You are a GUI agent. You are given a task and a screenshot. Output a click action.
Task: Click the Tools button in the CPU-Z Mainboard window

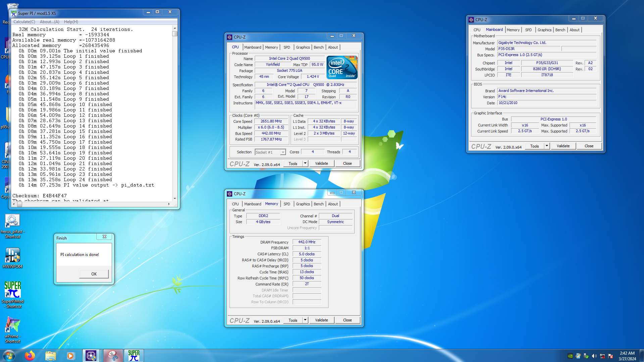[535, 146]
